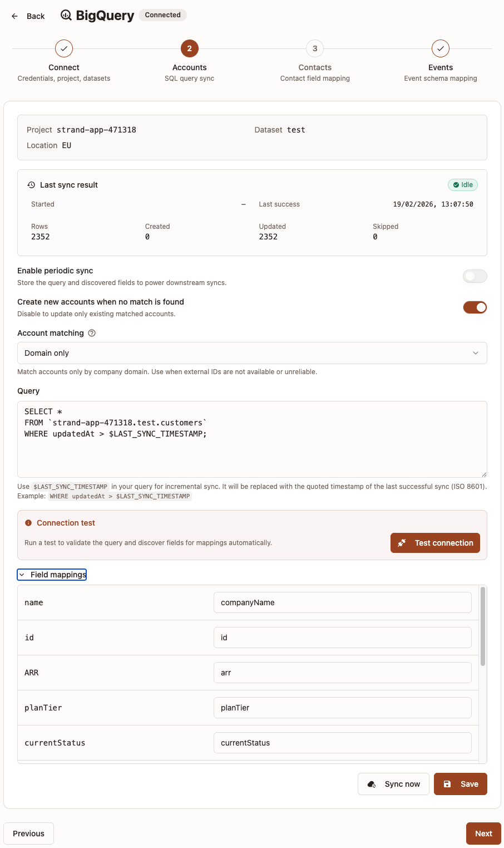This screenshot has width=504, height=848.
Task: Click the back arrow icon
Action: coord(14,16)
